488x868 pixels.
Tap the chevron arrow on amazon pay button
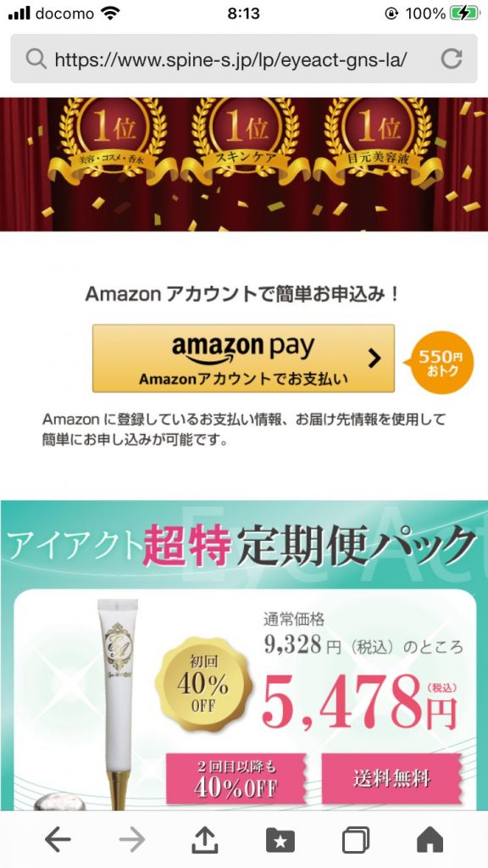[x=374, y=359]
